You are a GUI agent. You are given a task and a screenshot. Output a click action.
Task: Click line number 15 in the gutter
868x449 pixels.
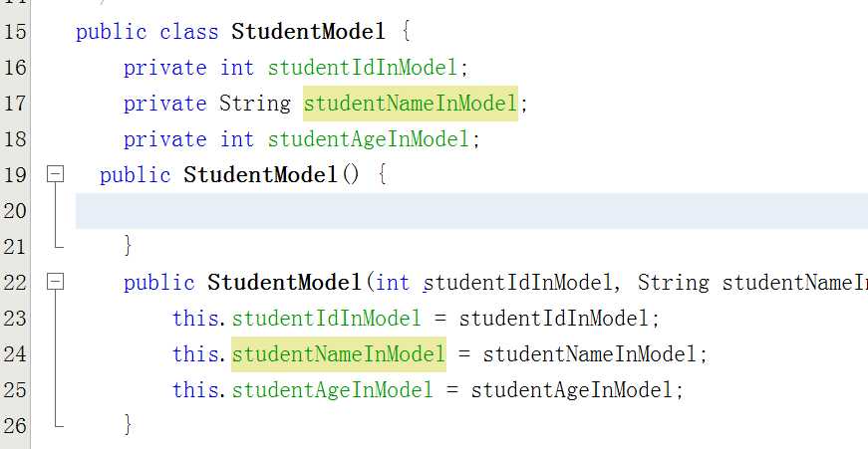coord(15,32)
